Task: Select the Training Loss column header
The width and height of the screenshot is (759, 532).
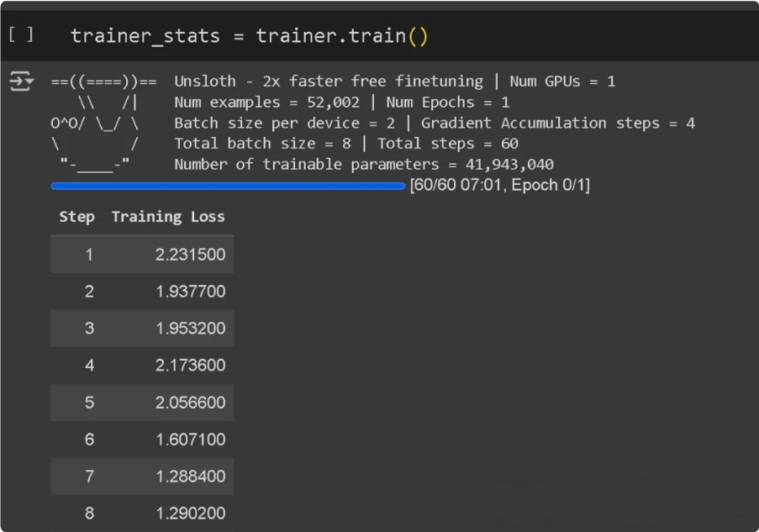Action: [168, 216]
